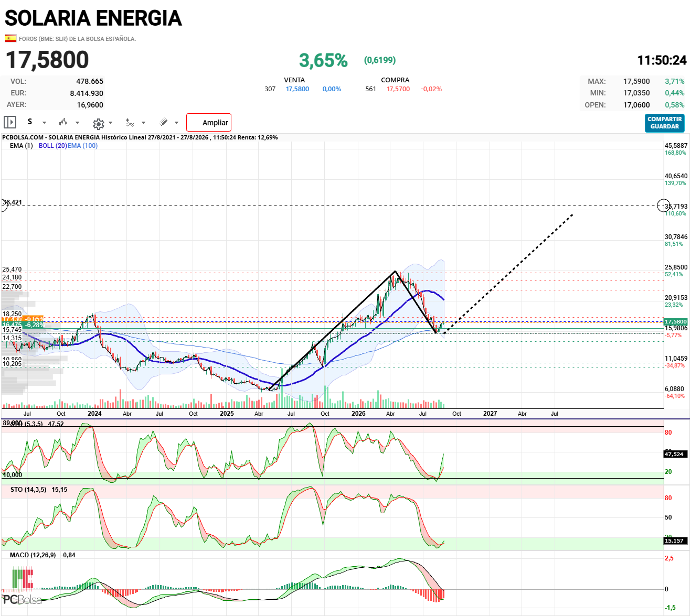Click the green 17,5800 price axis tag

[x=675, y=322]
